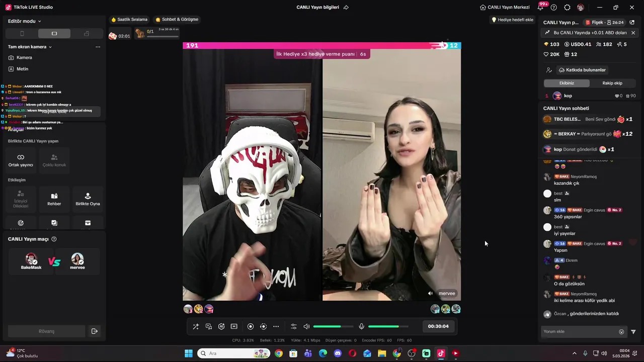This screenshot has width=644, height=362.
Task: Open CANLI Yayın bilgileri share arrow
Action: (x=346, y=8)
